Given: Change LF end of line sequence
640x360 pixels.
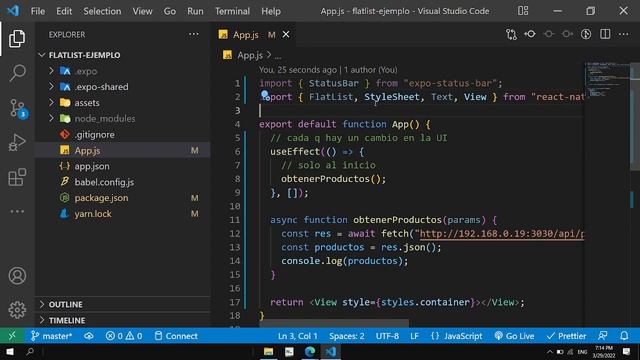Looking at the screenshot, I should pyautogui.click(x=414, y=336).
